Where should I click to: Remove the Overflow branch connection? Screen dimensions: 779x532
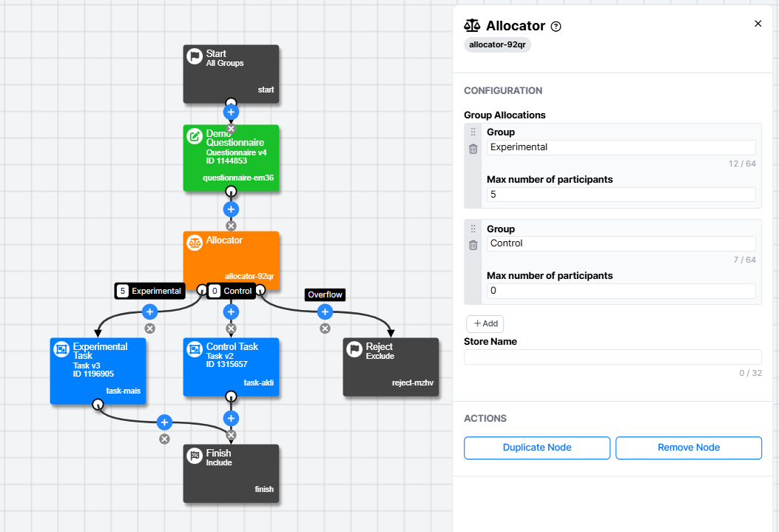(325, 329)
